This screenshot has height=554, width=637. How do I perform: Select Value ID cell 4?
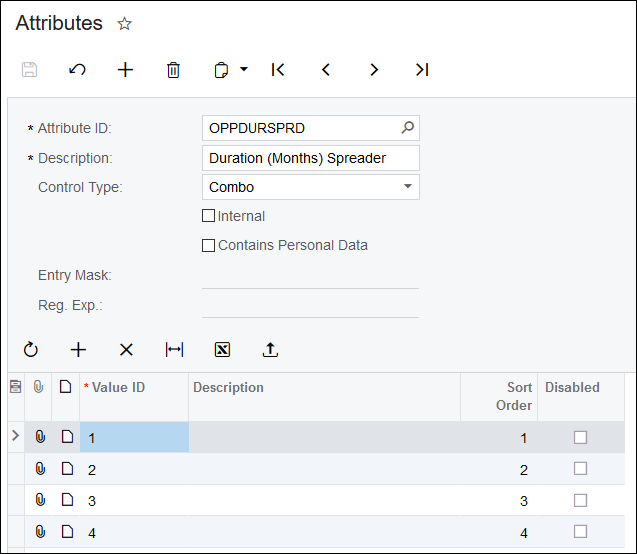coord(134,532)
